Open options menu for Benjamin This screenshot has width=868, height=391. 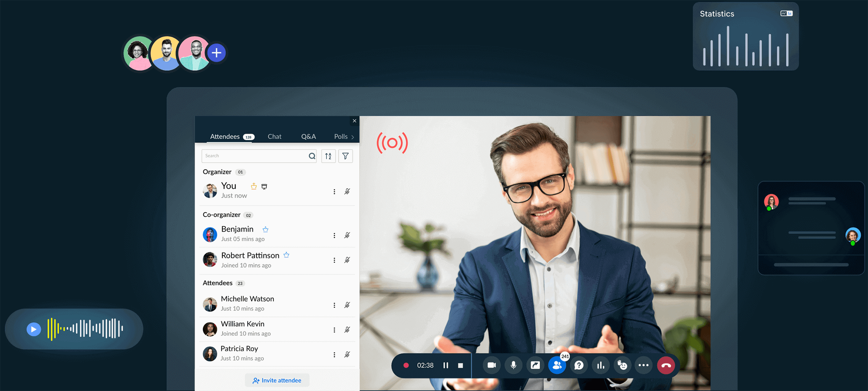334,236
